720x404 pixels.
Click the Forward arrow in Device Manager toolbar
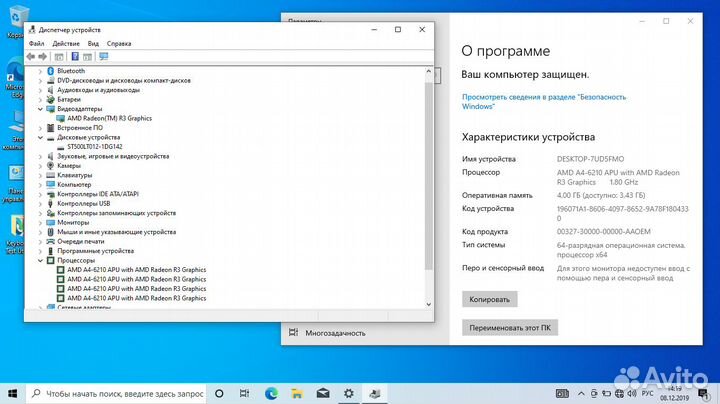(x=43, y=56)
